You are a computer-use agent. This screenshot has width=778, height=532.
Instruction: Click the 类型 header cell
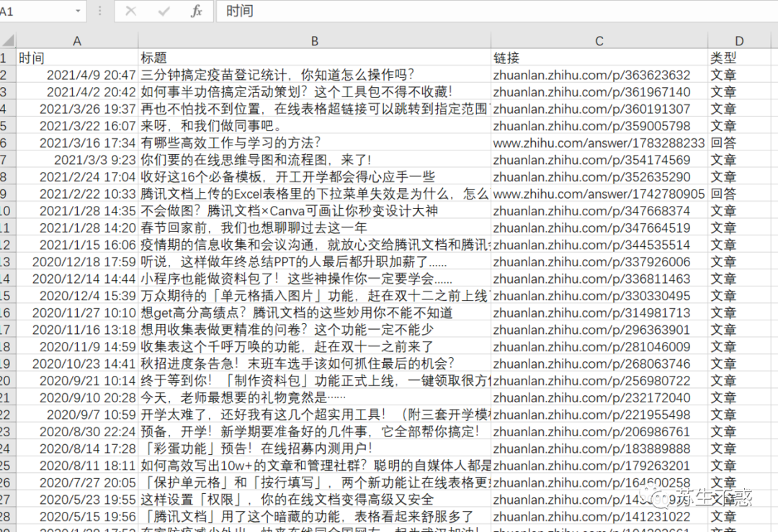coord(739,58)
